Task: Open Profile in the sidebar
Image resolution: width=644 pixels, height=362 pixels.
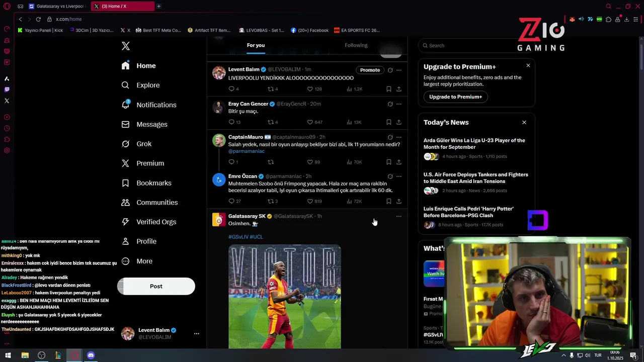Action: pos(139,241)
